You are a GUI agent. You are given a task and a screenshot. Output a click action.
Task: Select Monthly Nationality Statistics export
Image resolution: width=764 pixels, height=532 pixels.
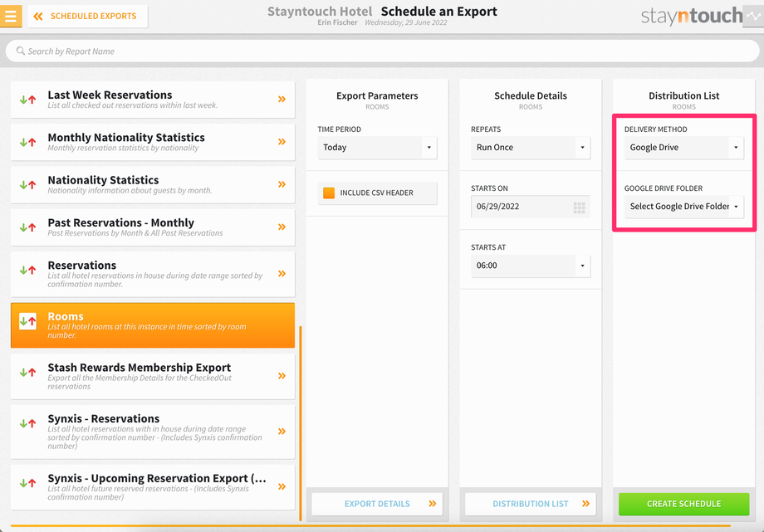153,142
